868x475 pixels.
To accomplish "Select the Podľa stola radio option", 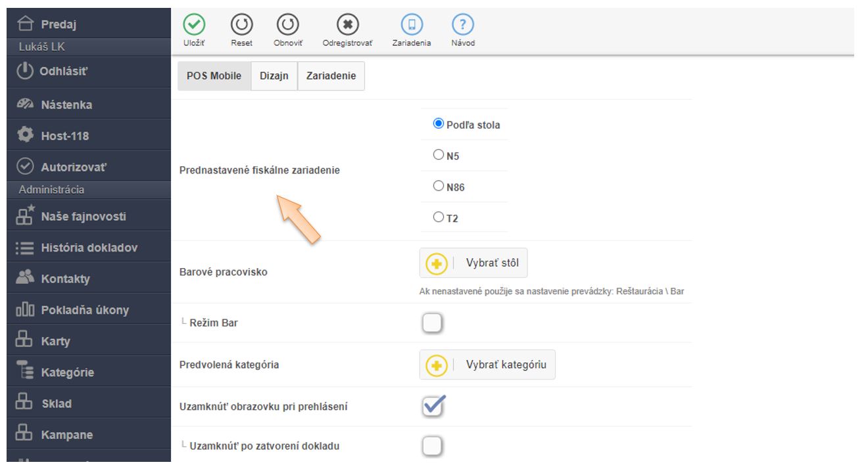I will click(439, 124).
